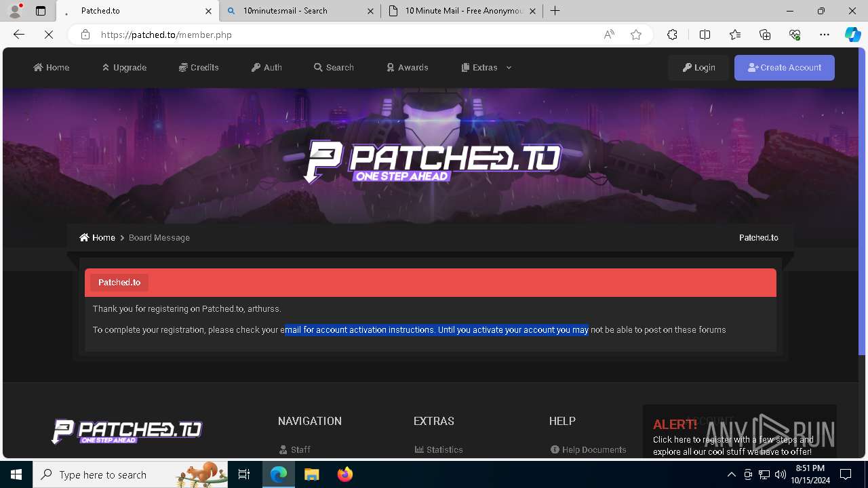
Task: Open the taskbar clock and date
Action: (x=810, y=474)
